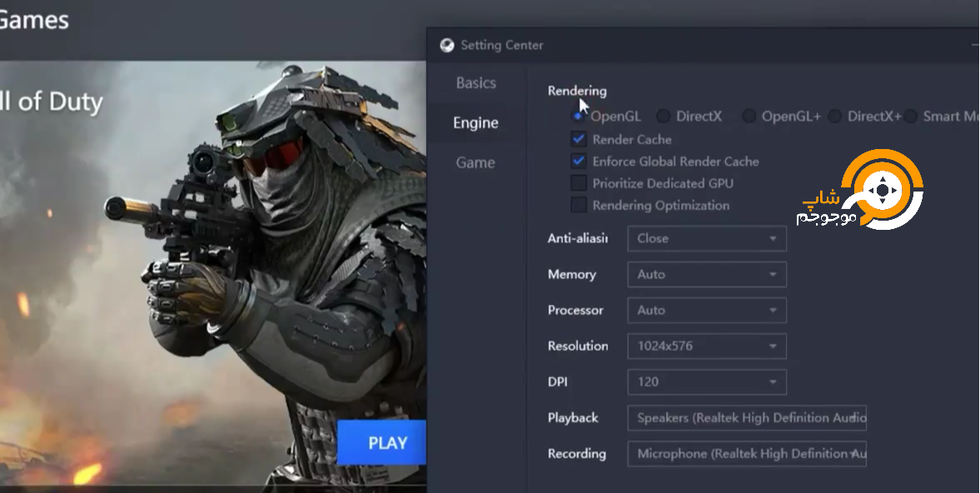Select the Smart Mode rendering radio
The width and height of the screenshot is (980, 493).
coord(911,117)
